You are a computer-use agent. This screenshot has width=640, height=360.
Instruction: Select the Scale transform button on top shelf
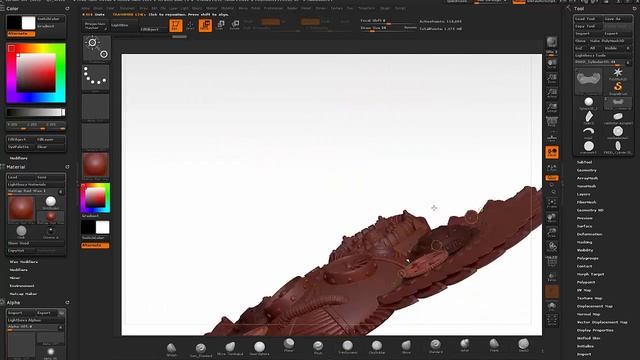[x=220, y=25]
